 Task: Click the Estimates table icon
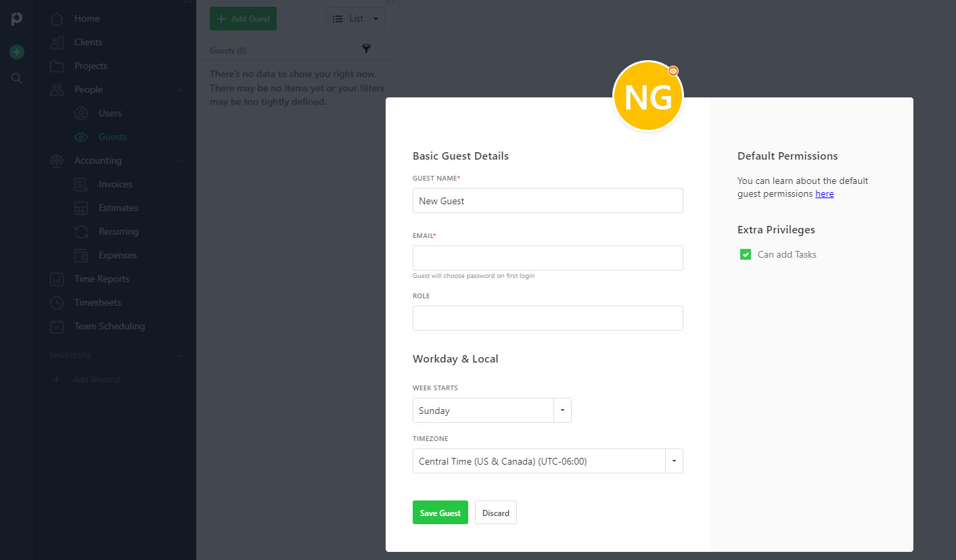[81, 208]
